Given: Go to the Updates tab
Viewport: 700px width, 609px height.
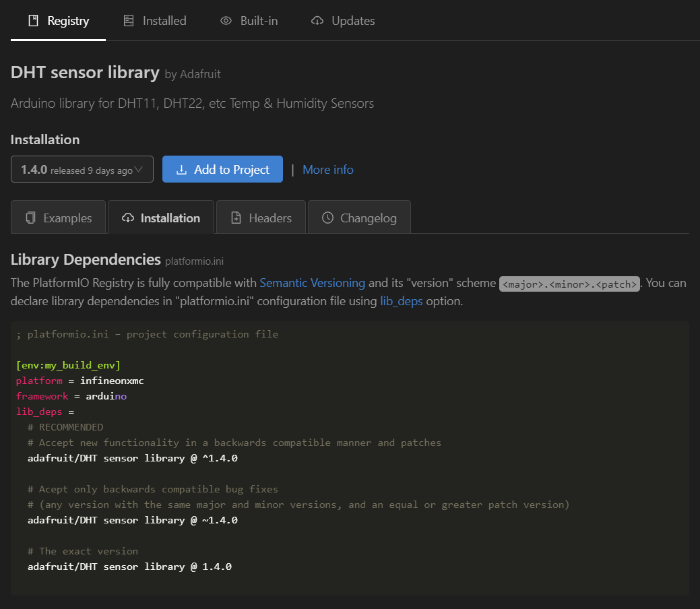Looking at the screenshot, I should point(343,20).
